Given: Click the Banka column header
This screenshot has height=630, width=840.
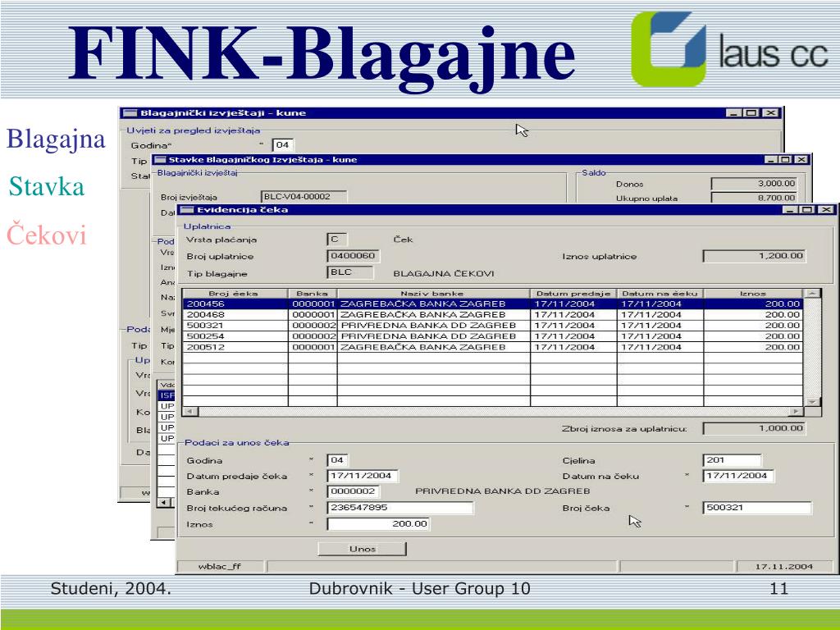Looking at the screenshot, I should tap(313, 294).
